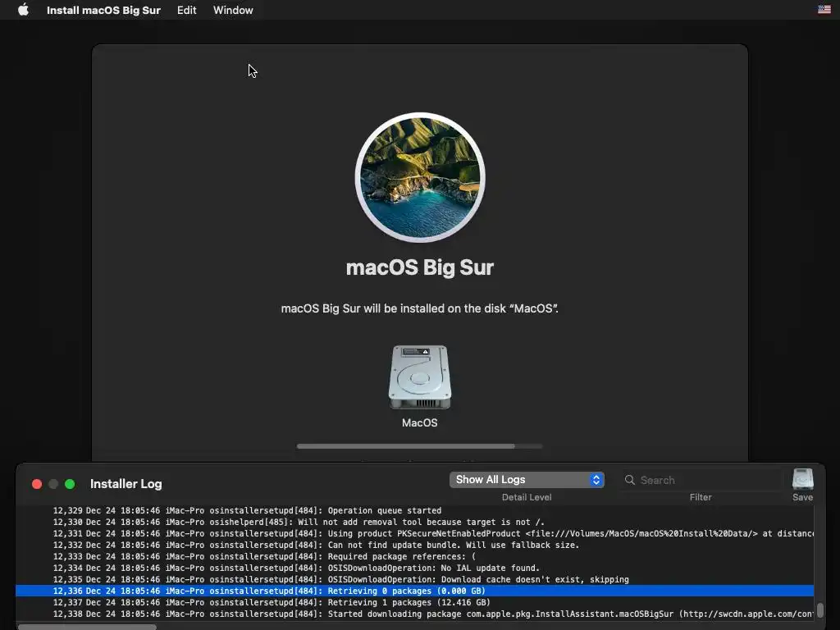The height and width of the screenshot is (630, 840).
Task: Open the Show All Logs detail dropdown
Action: click(x=527, y=479)
